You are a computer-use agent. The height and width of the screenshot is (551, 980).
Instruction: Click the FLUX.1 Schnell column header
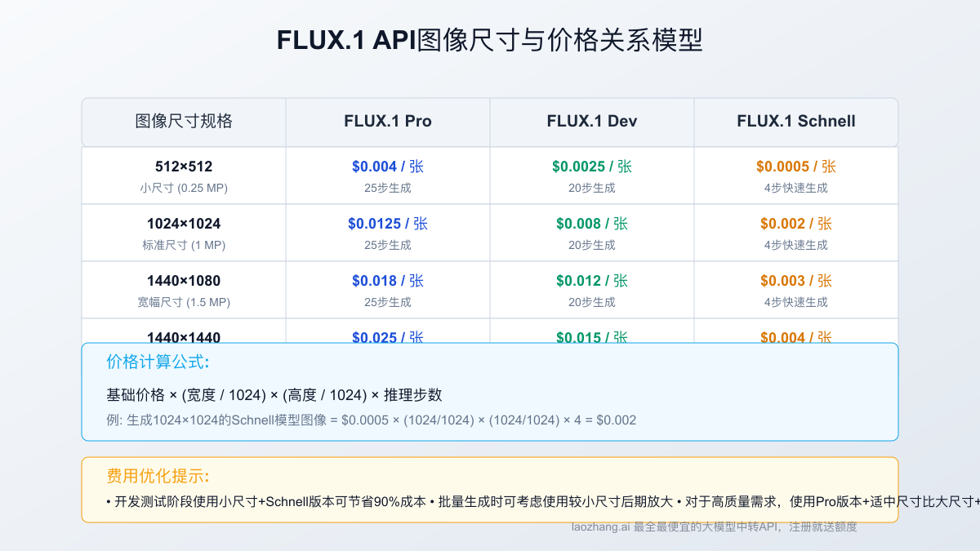click(795, 121)
